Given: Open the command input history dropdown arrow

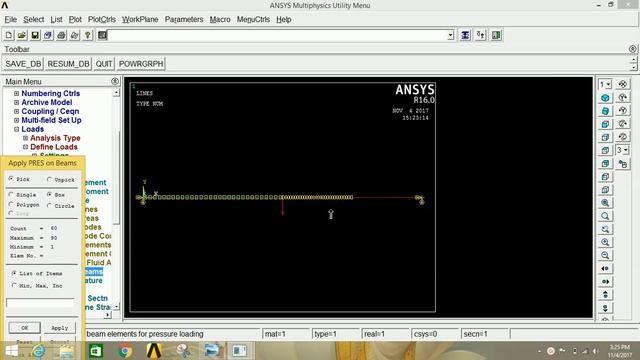Looking at the screenshot, I should click(x=451, y=36).
